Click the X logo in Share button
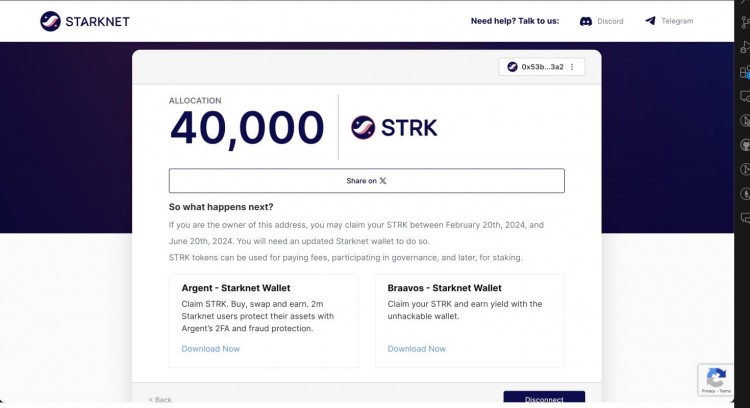750x408 pixels. coord(383,181)
